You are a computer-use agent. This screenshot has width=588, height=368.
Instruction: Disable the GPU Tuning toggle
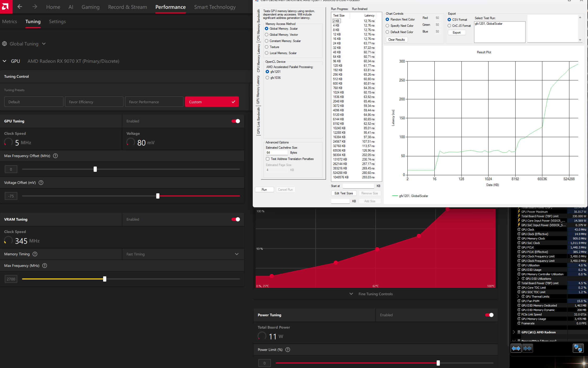(x=235, y=121)
